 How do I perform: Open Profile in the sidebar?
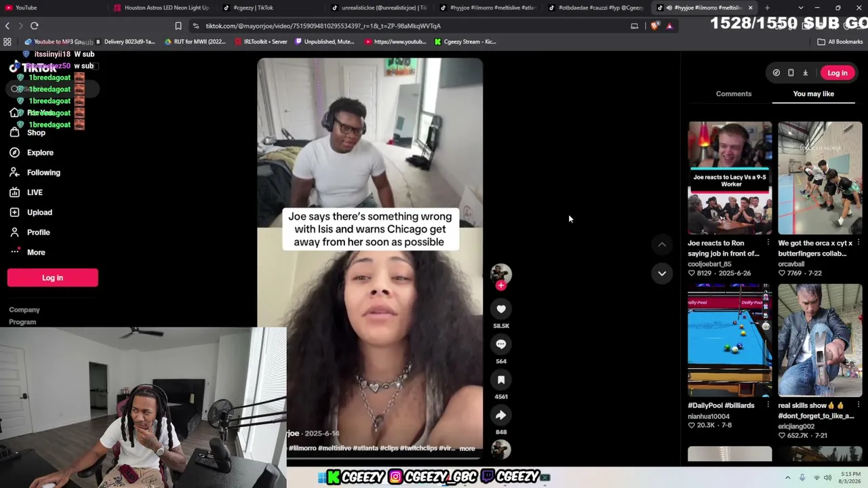(29, 232)
